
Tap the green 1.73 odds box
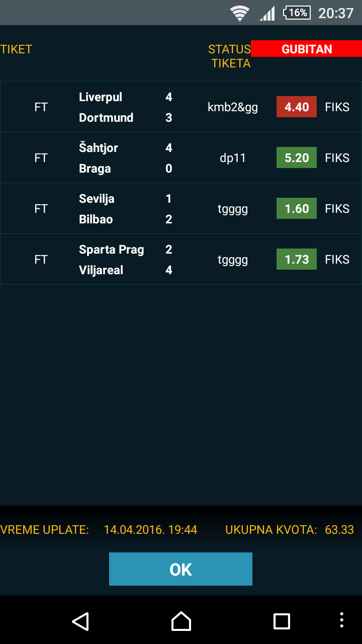(297, 259)
